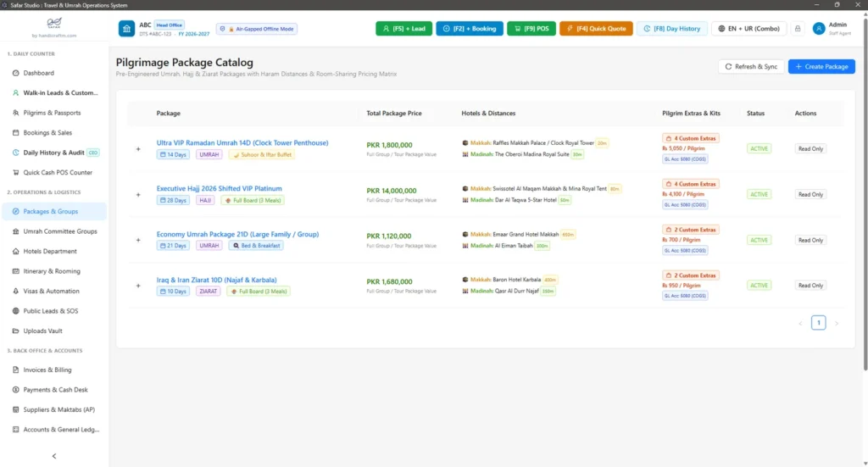868x467 pixels.
Task: Click Read Only for Executive Hajj row
Action: pyautogui.click(x=810, y=195)
